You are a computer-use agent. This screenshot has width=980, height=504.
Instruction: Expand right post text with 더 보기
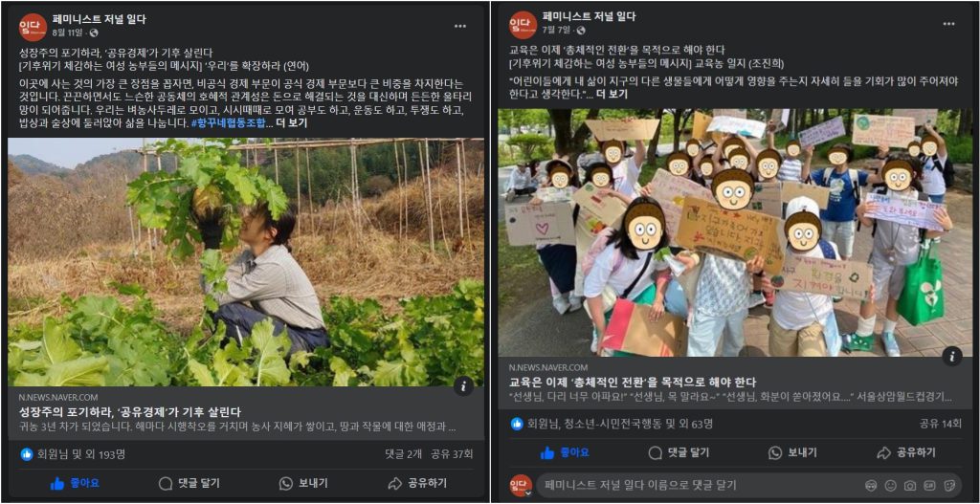click(612, 94)
